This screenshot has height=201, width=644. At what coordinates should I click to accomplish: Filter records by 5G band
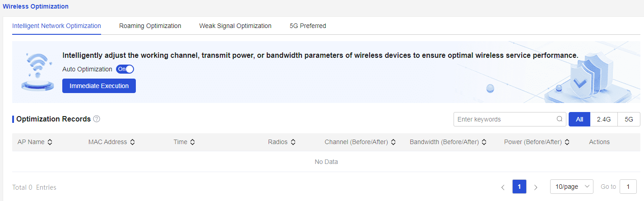pyautogui.click(x=629, y=119)
